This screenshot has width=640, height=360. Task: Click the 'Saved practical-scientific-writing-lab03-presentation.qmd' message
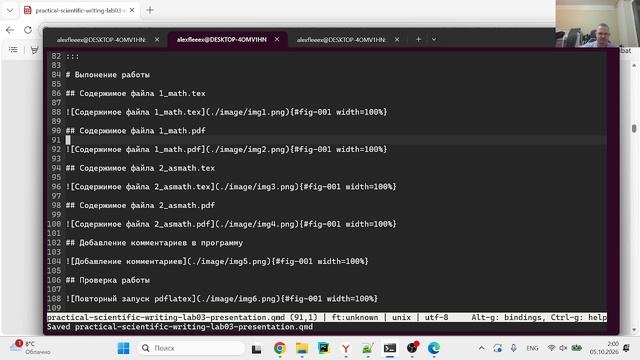180,327
